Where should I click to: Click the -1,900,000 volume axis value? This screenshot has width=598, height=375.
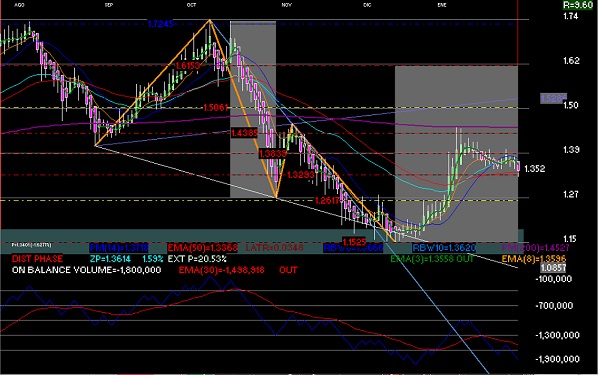[x=557, y=359]
